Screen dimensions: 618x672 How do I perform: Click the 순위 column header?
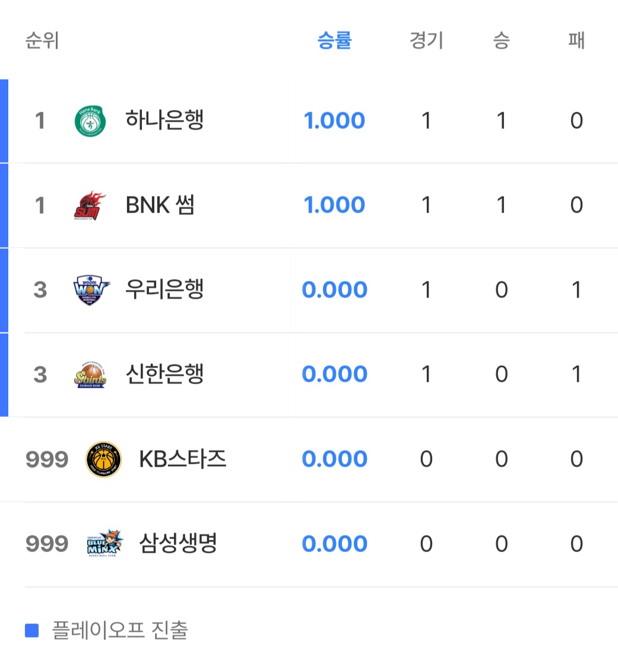[x=42, y=41]
